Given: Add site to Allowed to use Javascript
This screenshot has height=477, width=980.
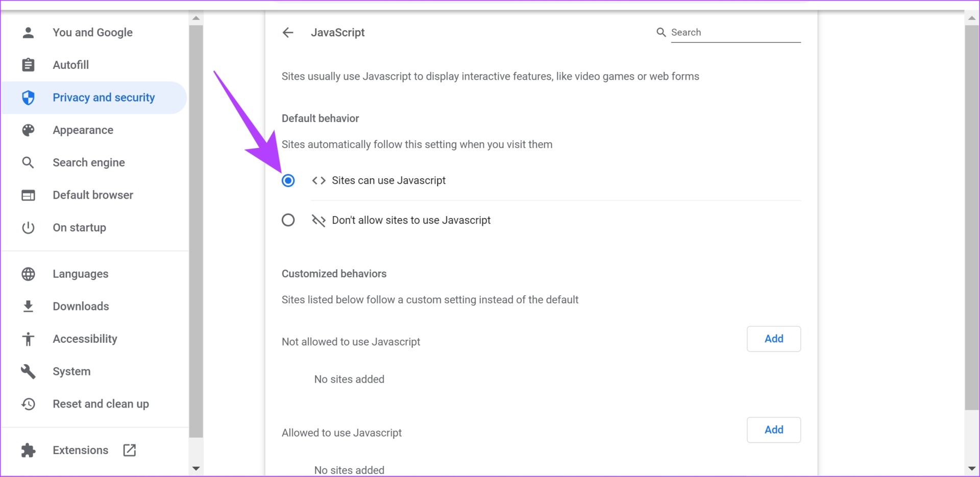Looking at the screenshot, I should [773, 430].
